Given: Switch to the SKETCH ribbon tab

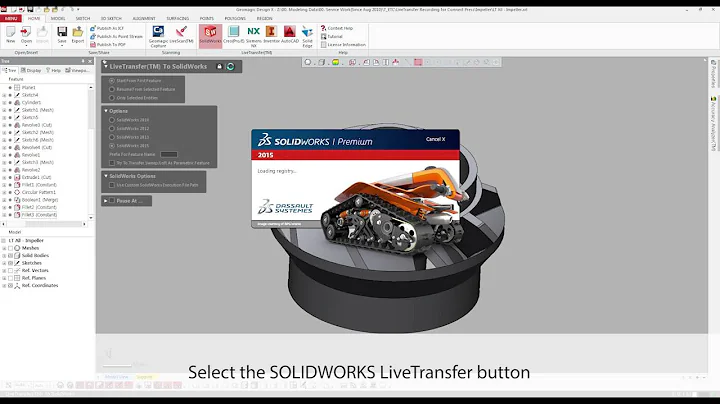Looking at the screenshot, I should pos(83,18).
